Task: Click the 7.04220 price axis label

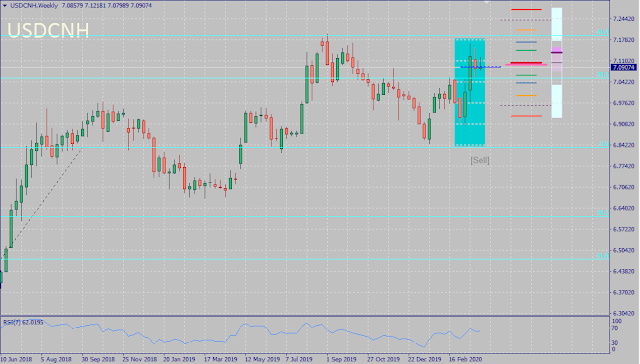Action: point(624,82)
